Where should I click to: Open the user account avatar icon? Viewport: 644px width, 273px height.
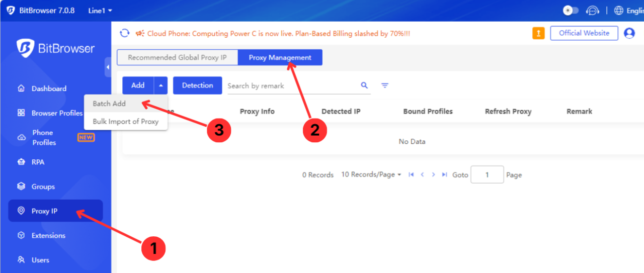pyautogui.click(x=629, y=33)
